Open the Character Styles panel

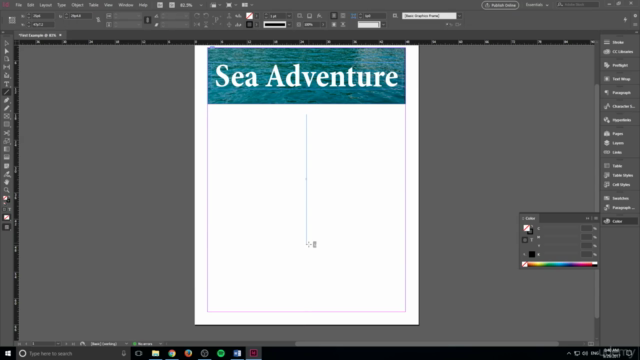click(x=619, y=106)
